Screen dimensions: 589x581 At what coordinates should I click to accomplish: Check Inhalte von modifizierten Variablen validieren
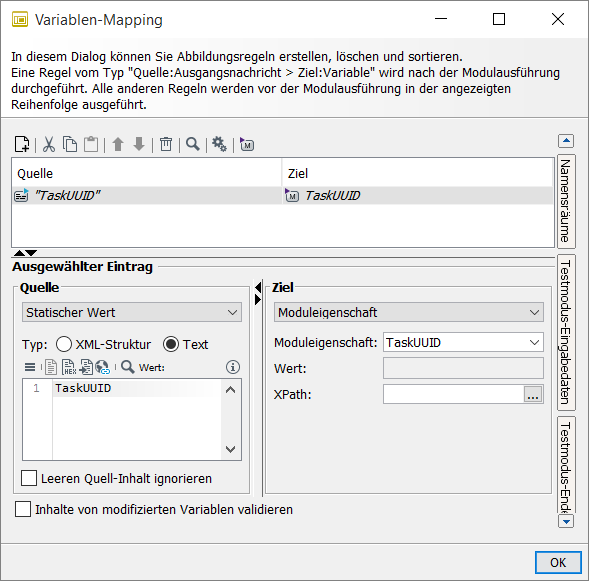[23, 509]
